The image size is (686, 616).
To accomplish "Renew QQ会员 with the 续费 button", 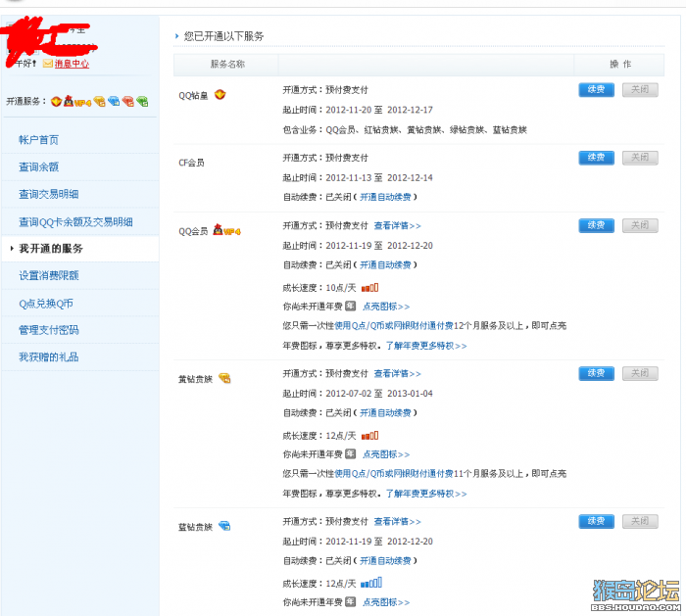I will 596,225.
